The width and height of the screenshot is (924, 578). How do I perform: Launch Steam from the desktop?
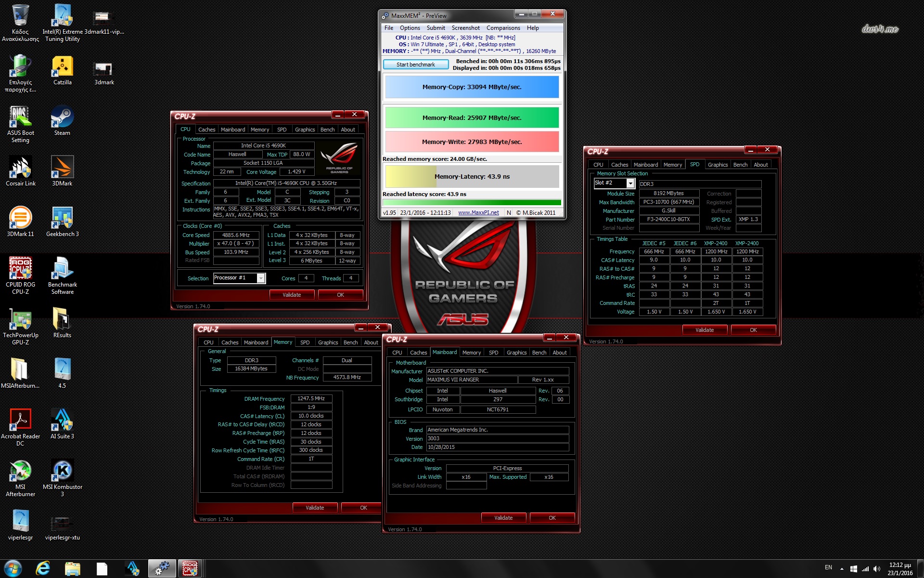62,121
